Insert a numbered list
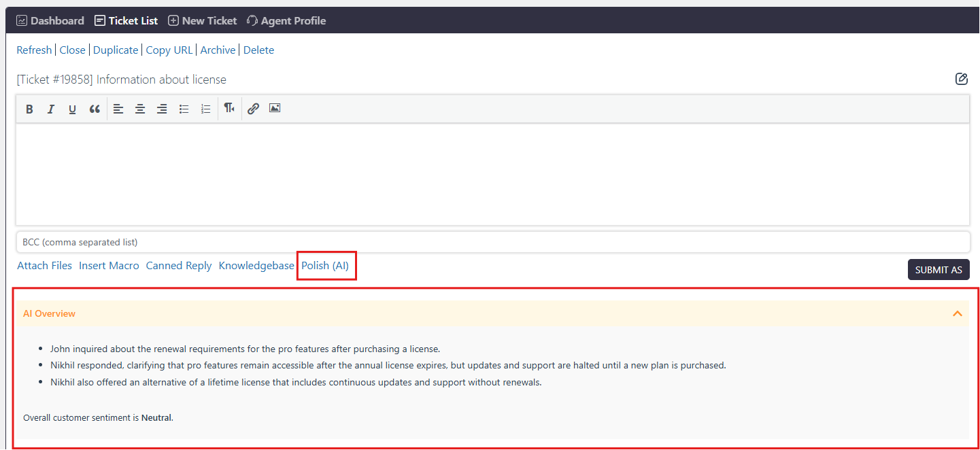The height and width of the screenshot is (450, 980). [x=205, y=109]
